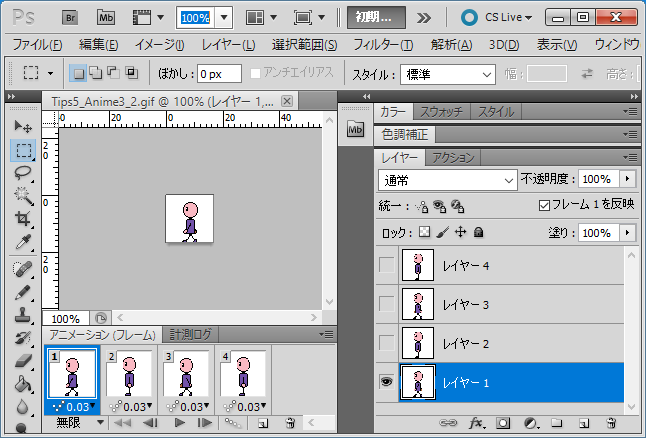646x438 pixels.
Task: Toggle unify layer style icon
Action: (458, 206)
